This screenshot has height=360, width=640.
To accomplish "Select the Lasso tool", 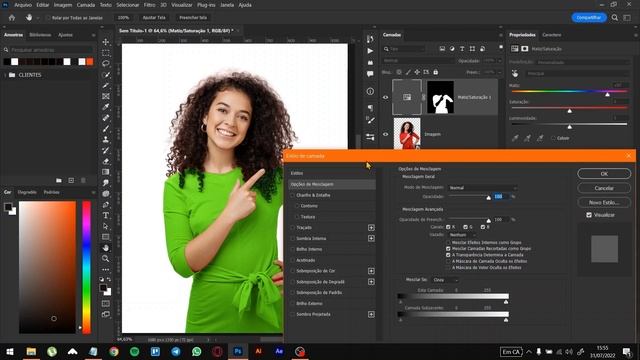I will pos(106,64).
